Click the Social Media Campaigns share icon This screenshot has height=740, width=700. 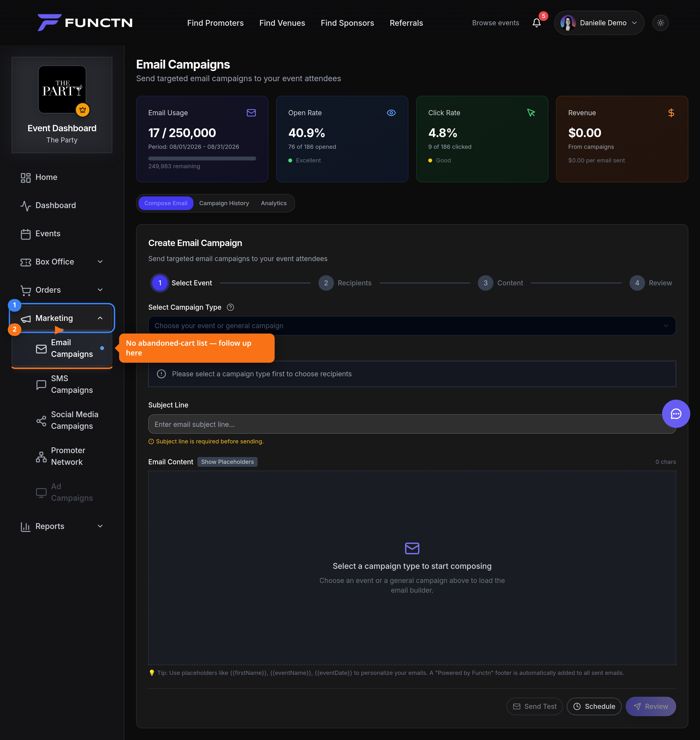click(41, 421)
